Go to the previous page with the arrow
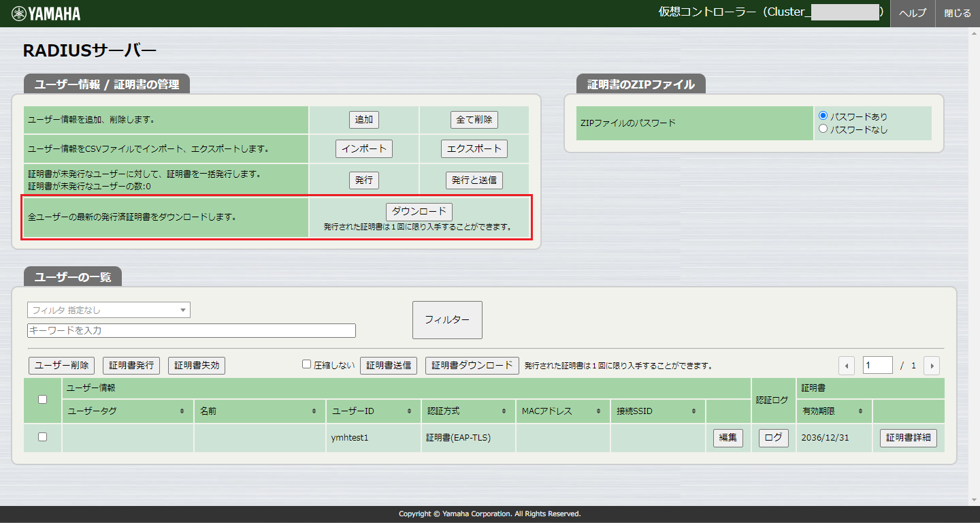Screen dimensions: 980x523 pos(846,365)
